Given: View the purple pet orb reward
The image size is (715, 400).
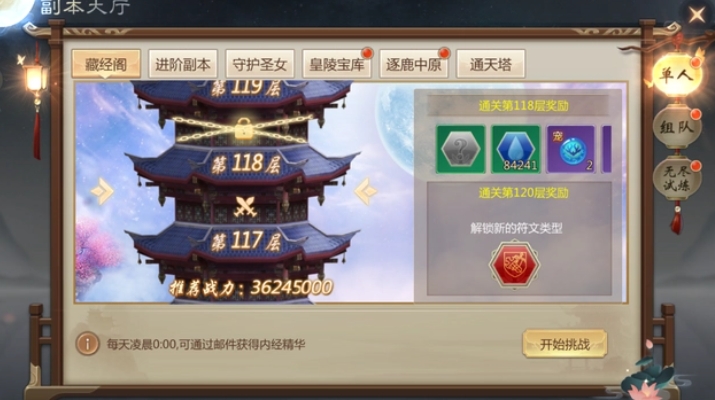Looking at the screenshot, I should pyautogui.click(x=571, y=150).
